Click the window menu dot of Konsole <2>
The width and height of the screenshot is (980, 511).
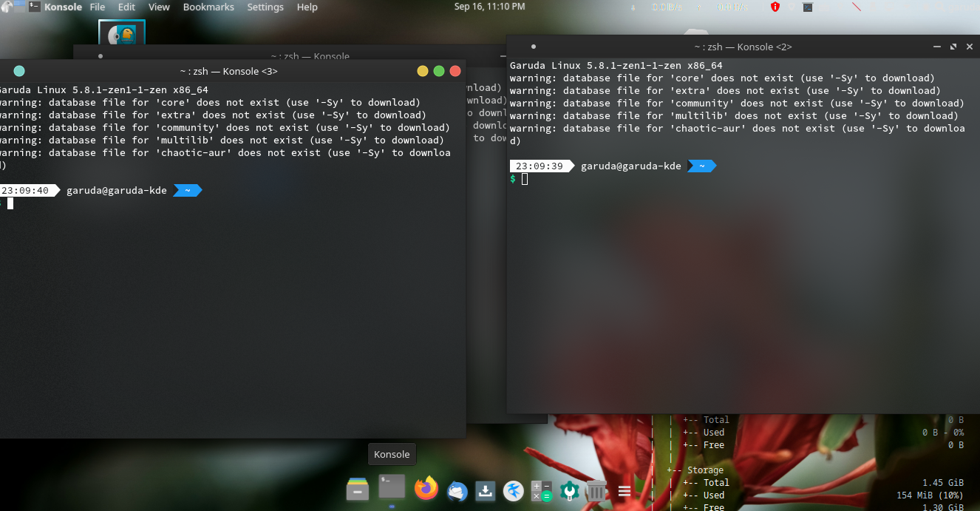534,47
